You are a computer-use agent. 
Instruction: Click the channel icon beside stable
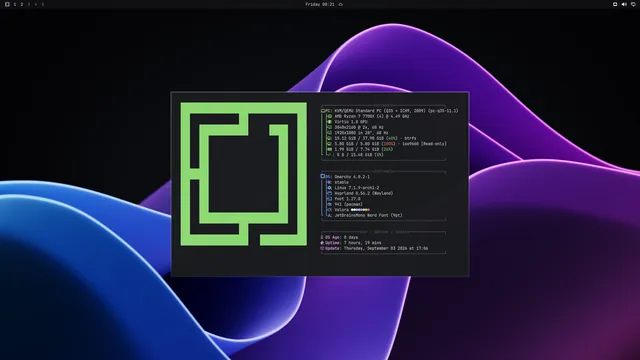329,182
